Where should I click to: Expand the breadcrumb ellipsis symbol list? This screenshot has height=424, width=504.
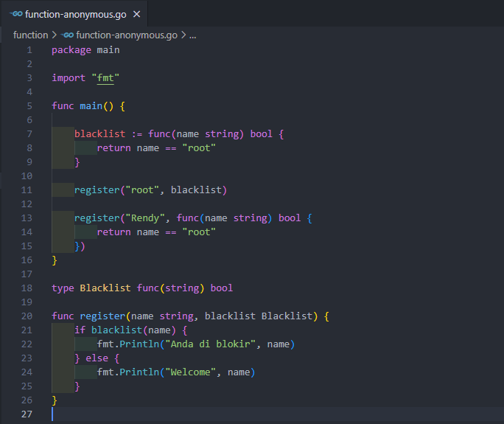point(192,35)
